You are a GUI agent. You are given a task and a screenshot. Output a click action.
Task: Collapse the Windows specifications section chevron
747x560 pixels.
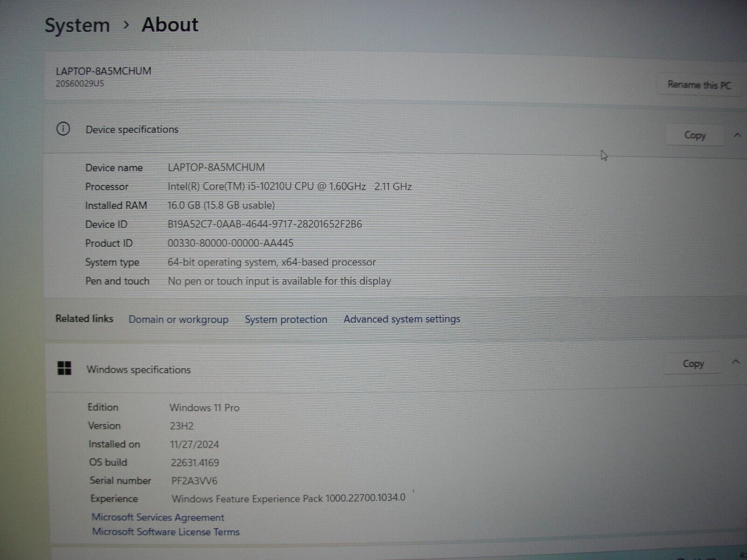tap(736, 362)
